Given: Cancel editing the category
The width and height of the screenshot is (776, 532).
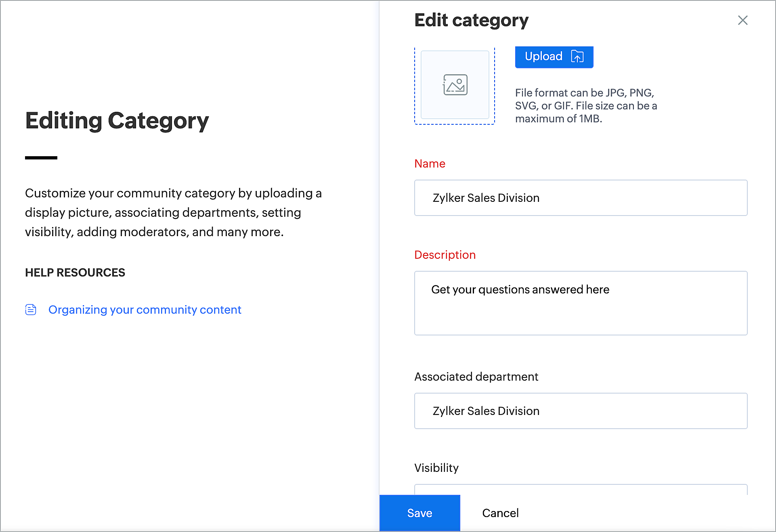Looking at the screenshot, I should 500,513.
